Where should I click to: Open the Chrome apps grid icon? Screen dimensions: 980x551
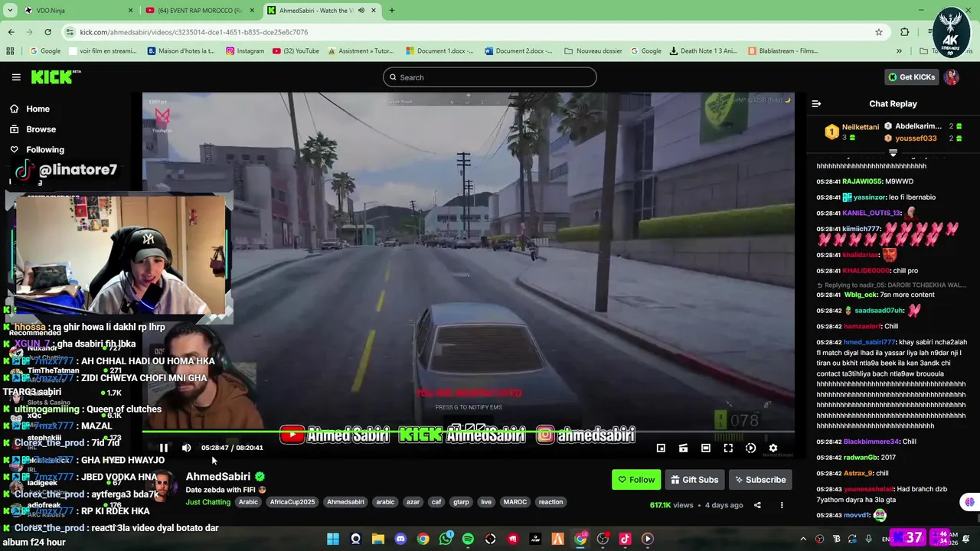(x=10, y=51)
